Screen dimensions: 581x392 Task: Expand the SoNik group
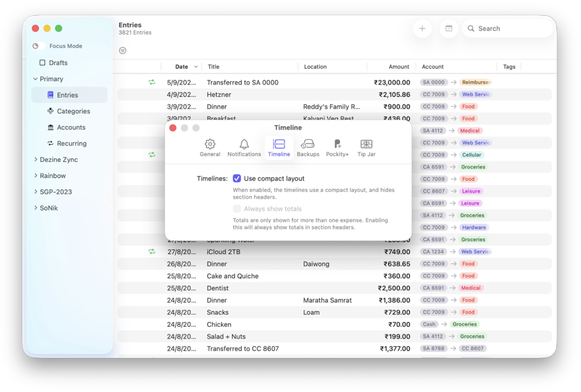[x=35, y=208]
